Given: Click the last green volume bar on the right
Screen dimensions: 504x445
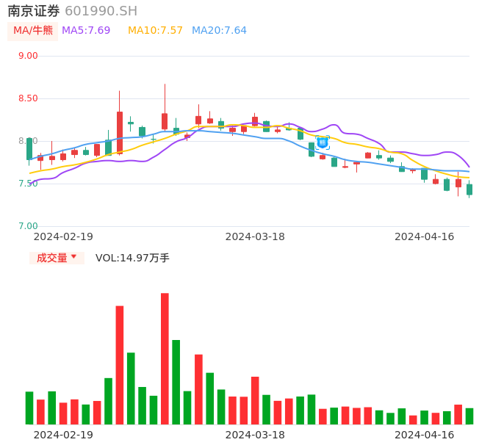Looking at the screenshot, I should point(469,416).
